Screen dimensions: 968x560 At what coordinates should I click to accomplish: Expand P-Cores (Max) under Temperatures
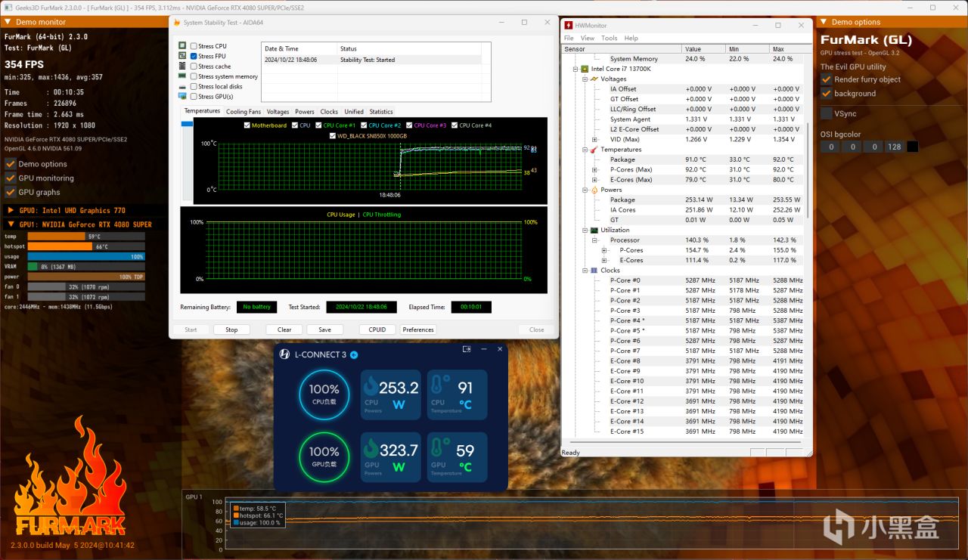(x=594, y=169)
